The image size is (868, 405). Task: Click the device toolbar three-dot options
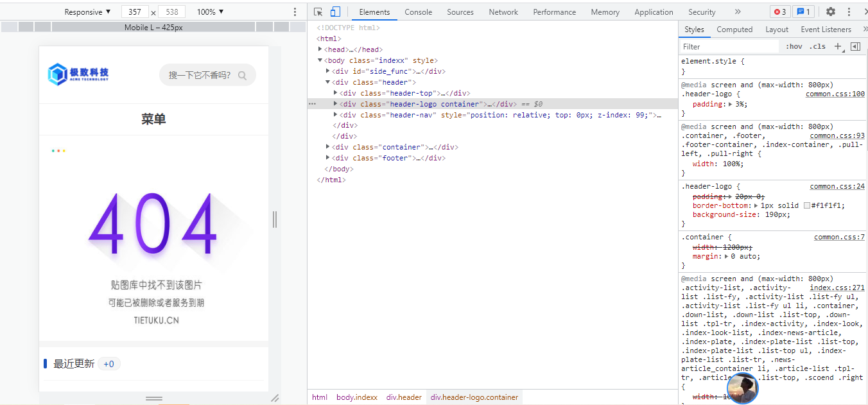295,12
